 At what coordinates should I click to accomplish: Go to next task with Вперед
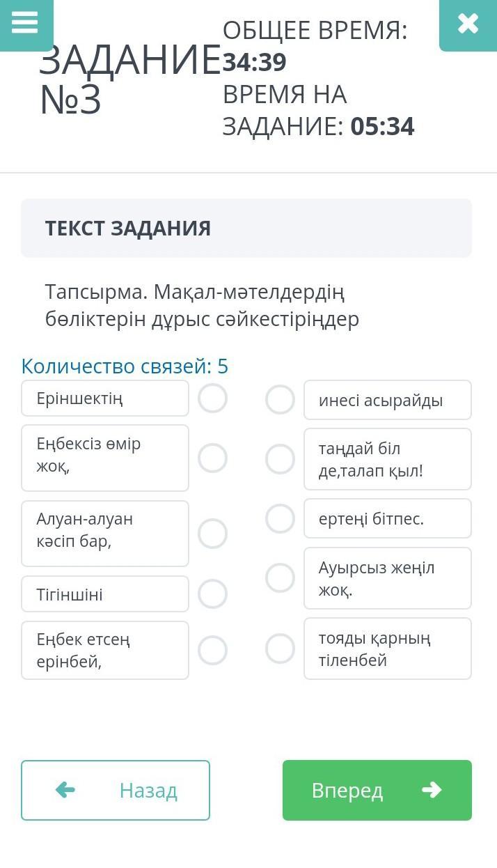(x=377, y=790)
